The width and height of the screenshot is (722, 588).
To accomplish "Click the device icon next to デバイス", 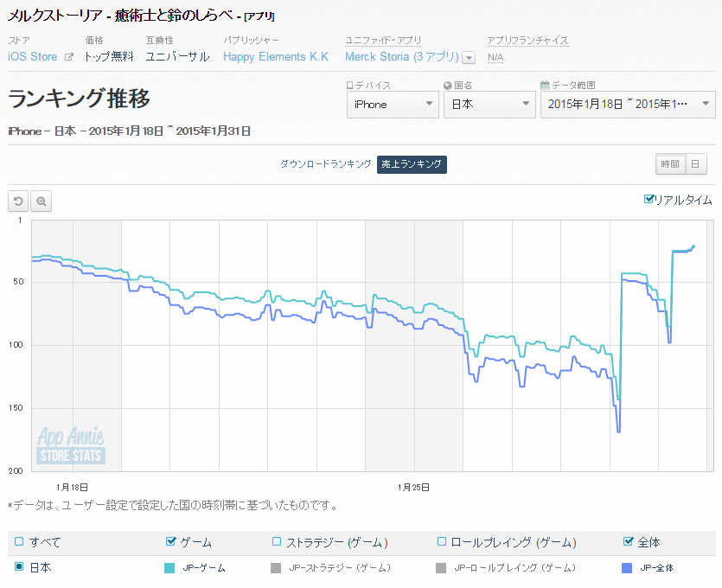I will click(x=349, y=86).
